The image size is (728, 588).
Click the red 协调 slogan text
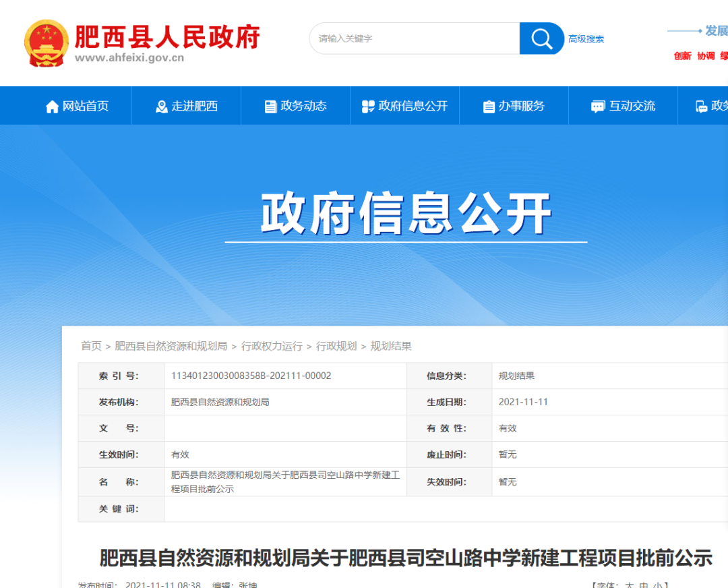tap(706, 56)
